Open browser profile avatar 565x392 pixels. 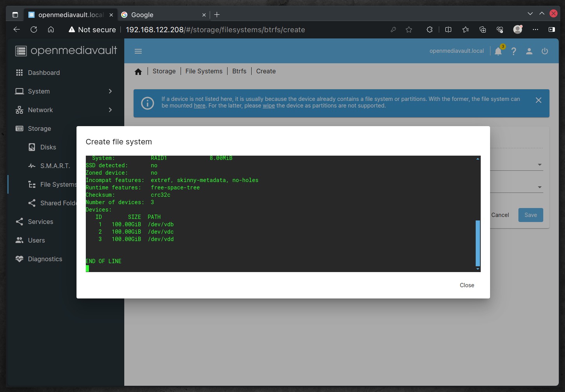(518, 29)
